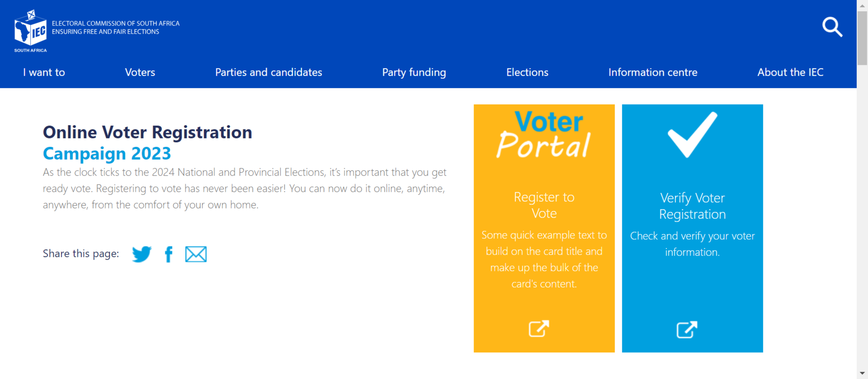This screenshot has height=379, width=868.
Task: Open the 'Information centre' menu item
Action: coord(653,72)
